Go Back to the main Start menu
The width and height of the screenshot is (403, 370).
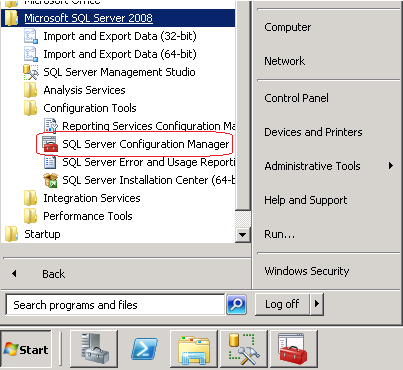coord(53,274)
